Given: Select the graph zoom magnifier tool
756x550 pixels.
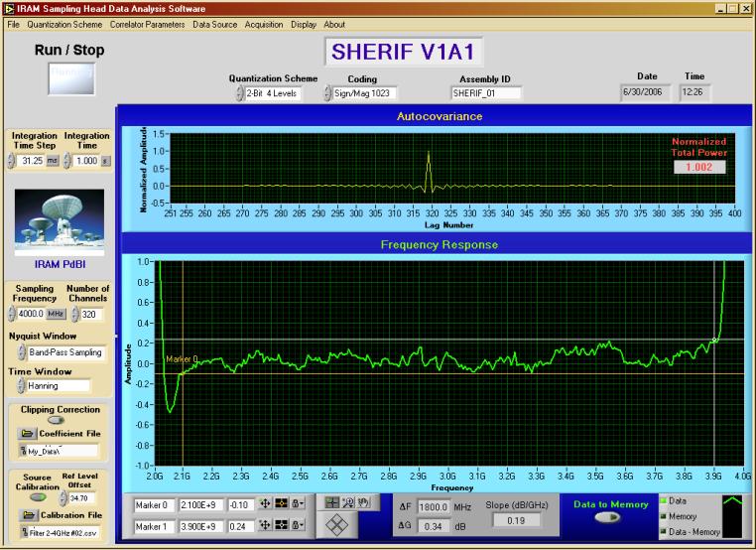Looking at the screenshot, I should tap(348, 502).
